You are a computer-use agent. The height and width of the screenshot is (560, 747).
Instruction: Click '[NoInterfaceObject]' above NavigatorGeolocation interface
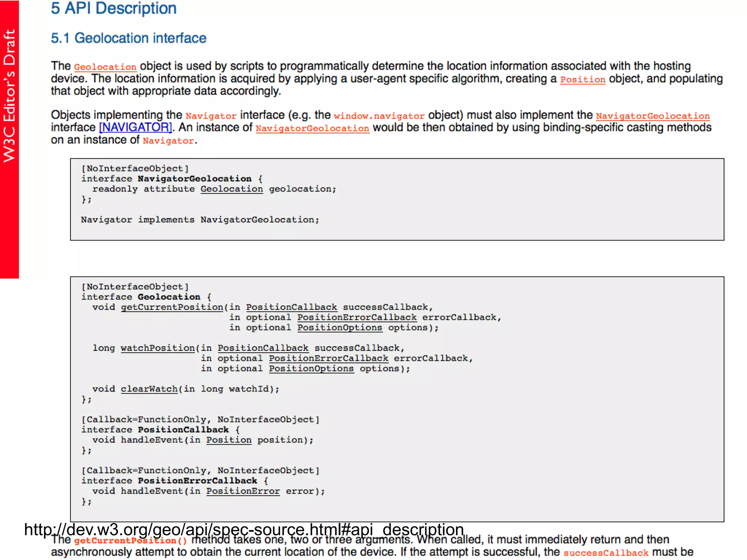coord(135,169)
